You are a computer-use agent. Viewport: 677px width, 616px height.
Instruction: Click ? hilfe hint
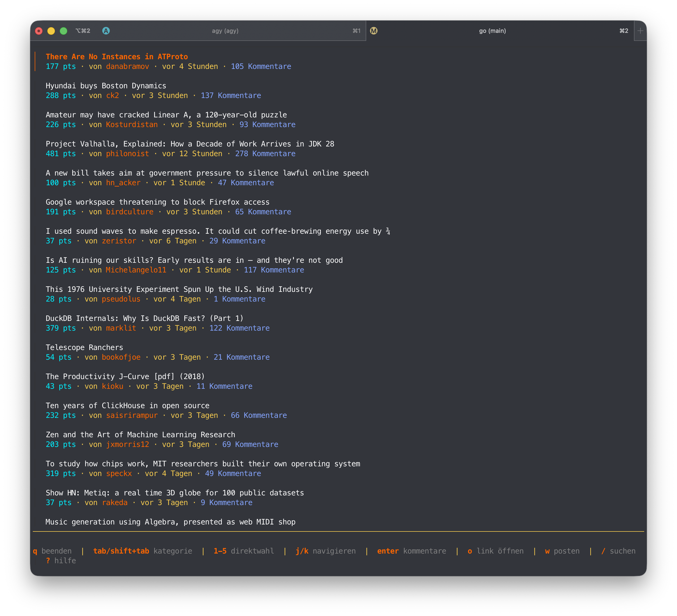tap(61, 561)
